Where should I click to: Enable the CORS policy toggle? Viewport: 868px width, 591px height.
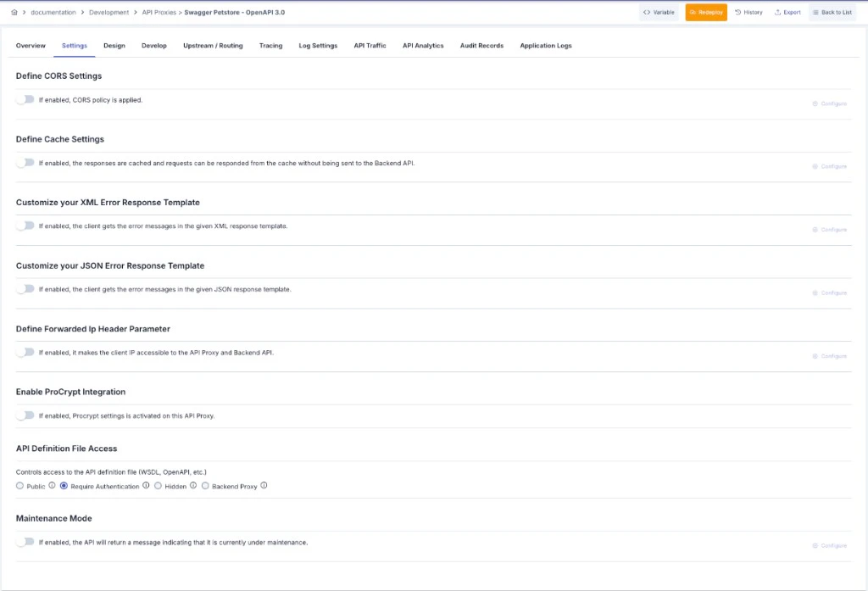[23, 99]
